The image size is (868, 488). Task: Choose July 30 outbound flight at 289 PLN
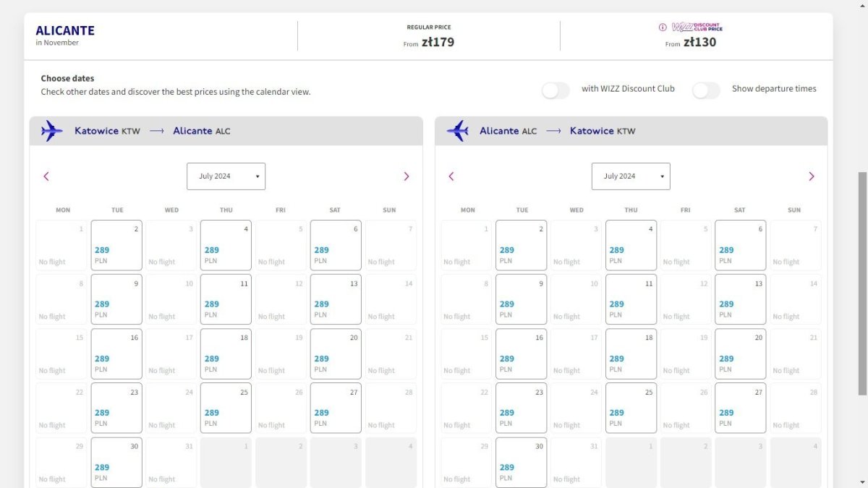click(116, 462)
